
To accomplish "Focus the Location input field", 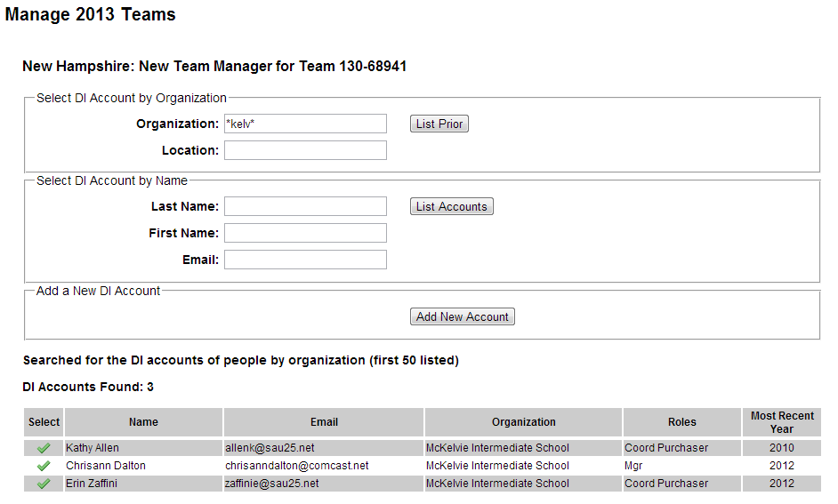I will 305,150.
